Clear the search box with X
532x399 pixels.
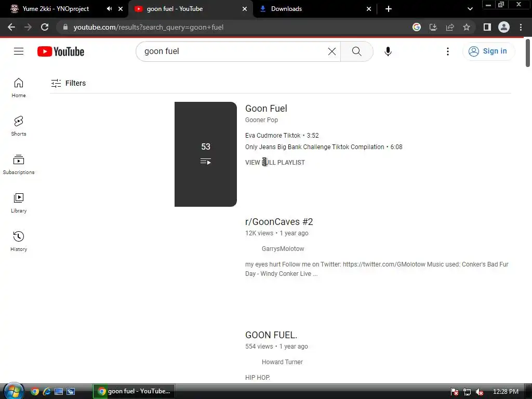point(332,51)
